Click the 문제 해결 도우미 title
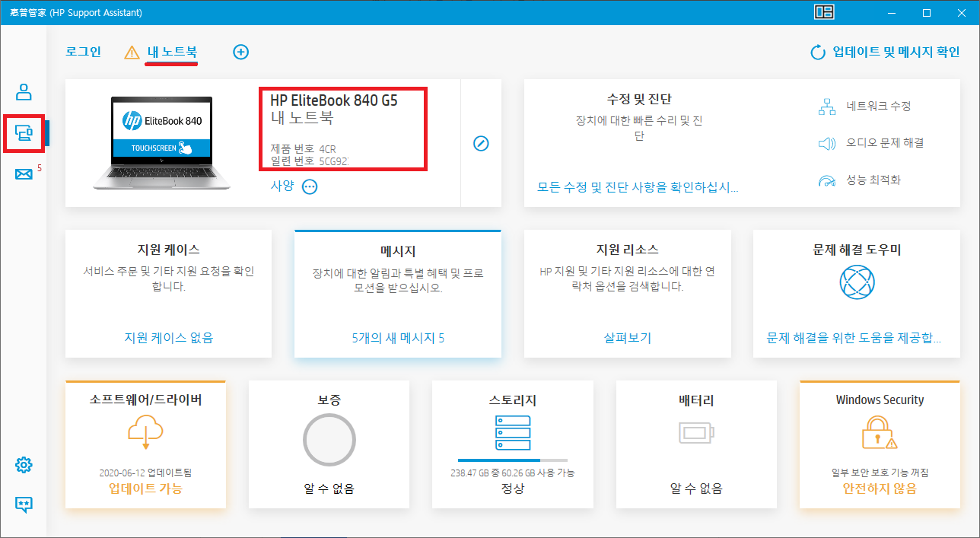Viewport: 980px width, 538px height. pos(857,250)
